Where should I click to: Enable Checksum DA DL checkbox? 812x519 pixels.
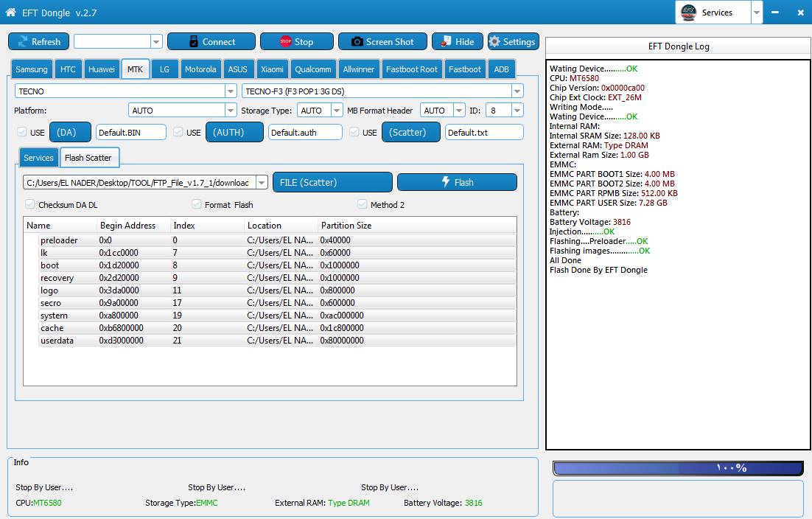[30, 204]
